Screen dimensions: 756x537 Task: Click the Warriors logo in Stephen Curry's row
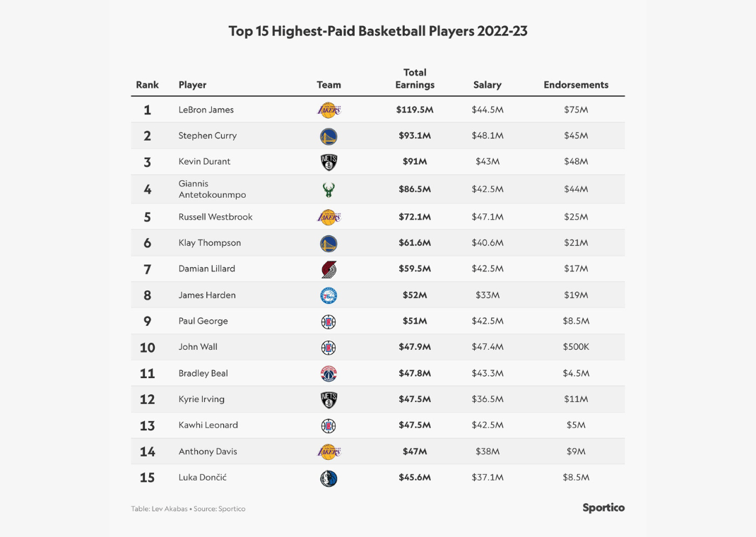point(329,136)
